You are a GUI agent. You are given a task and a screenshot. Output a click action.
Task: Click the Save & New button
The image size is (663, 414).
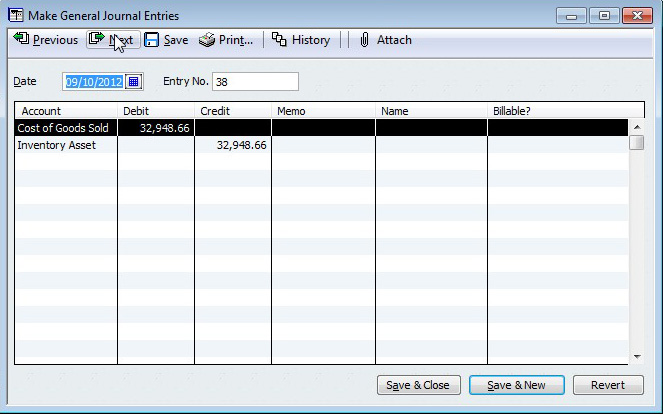pyautogui.click(x=518, y=385)
